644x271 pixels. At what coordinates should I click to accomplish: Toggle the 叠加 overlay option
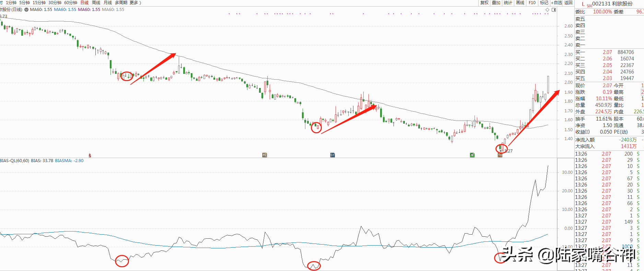(496, 3)
